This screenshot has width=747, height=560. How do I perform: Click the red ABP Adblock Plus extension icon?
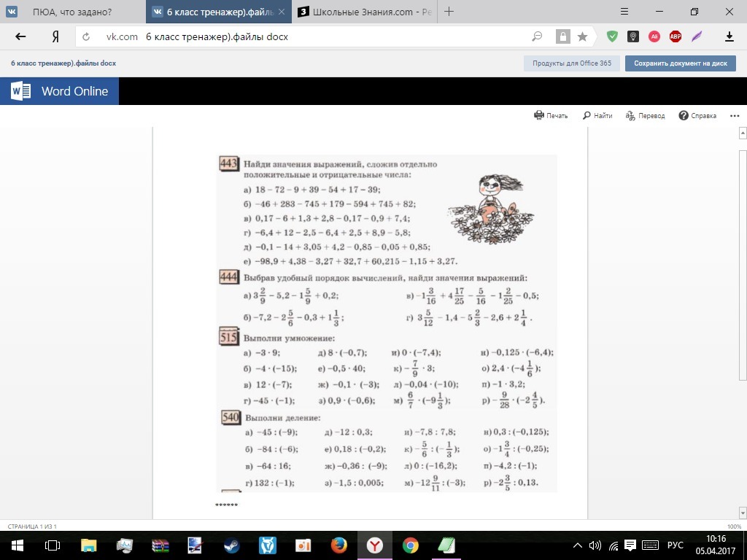(x=676, y=36)
